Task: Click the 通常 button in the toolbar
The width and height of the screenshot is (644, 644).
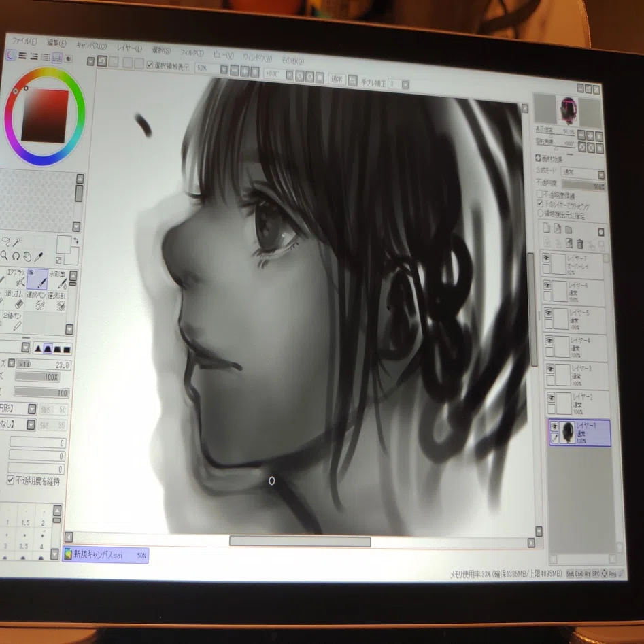Action: [x=337, y=80]
